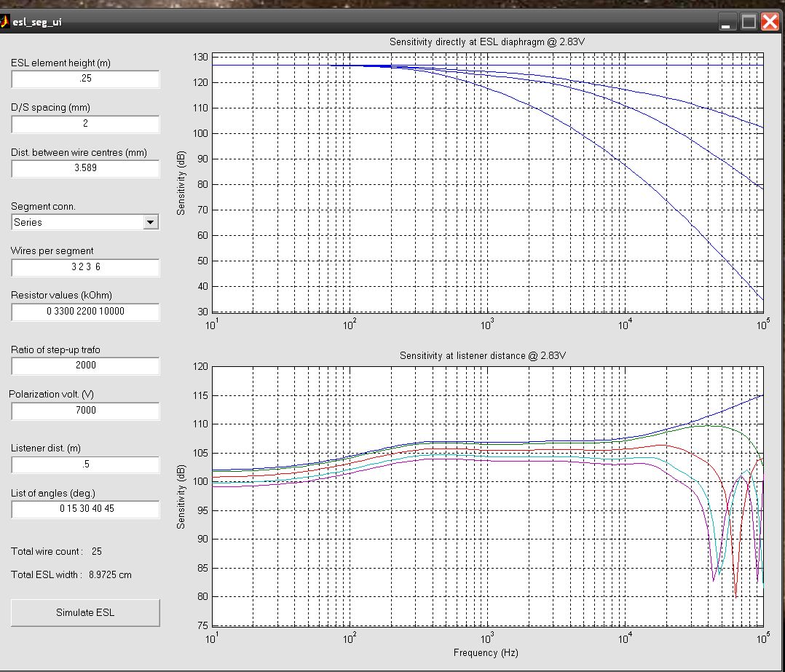Screen dimensions: 785x672
Task: Click the Wires per segment field
Action: [x=85, y=267]
